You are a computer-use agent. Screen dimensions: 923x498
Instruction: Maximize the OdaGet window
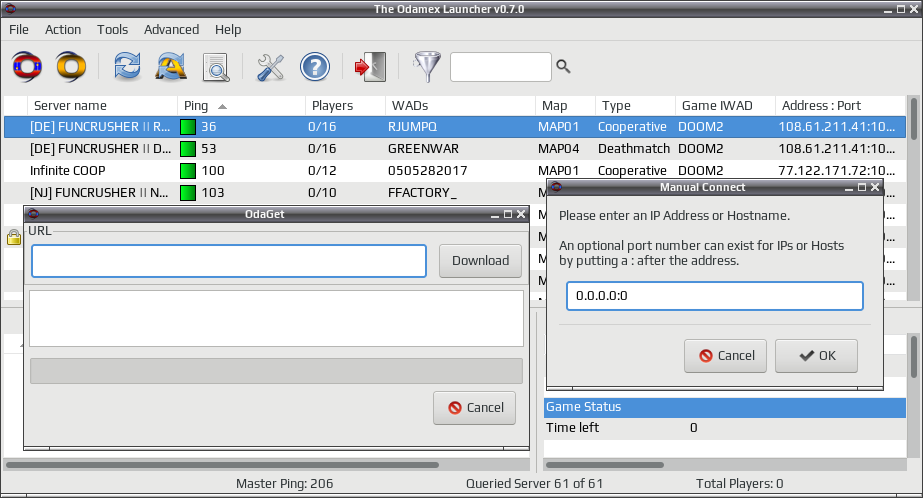click(x=508, y=214)
